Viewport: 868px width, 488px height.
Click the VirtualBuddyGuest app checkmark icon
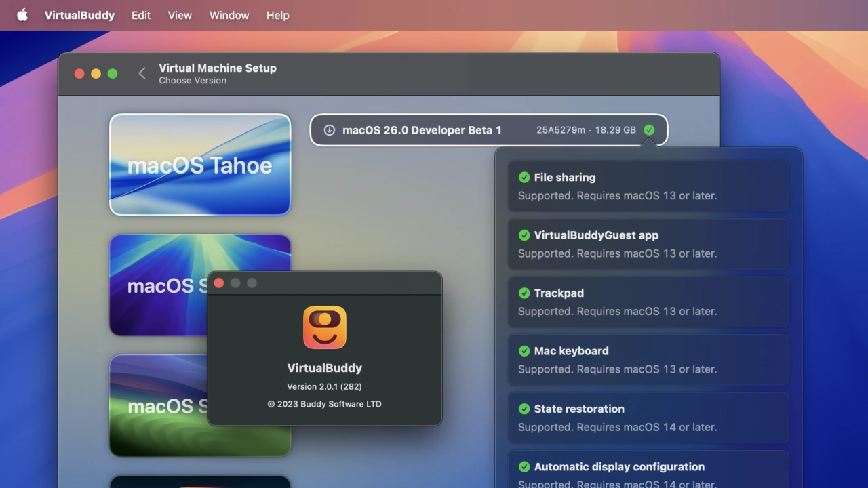pyautogui.click(x=524, y=235)
